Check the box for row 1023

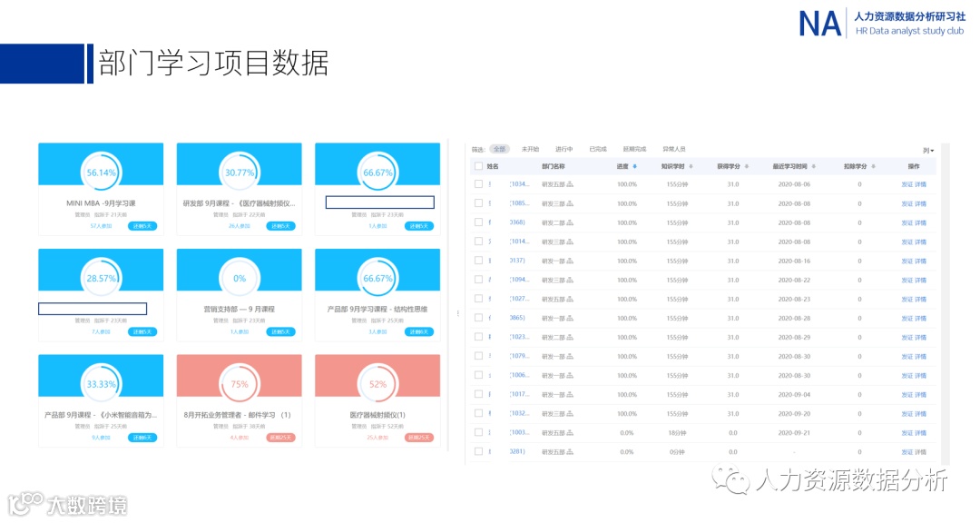point(479,337)
